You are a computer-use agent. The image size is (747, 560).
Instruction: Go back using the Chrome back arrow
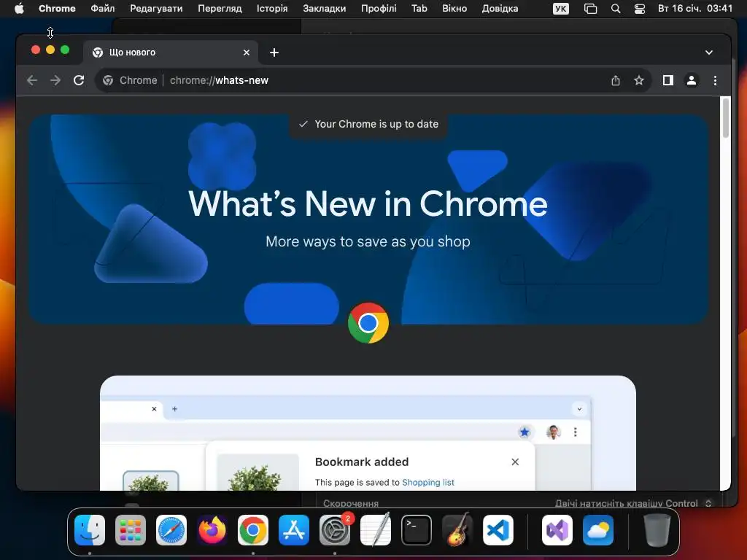[x=32, y=80]
